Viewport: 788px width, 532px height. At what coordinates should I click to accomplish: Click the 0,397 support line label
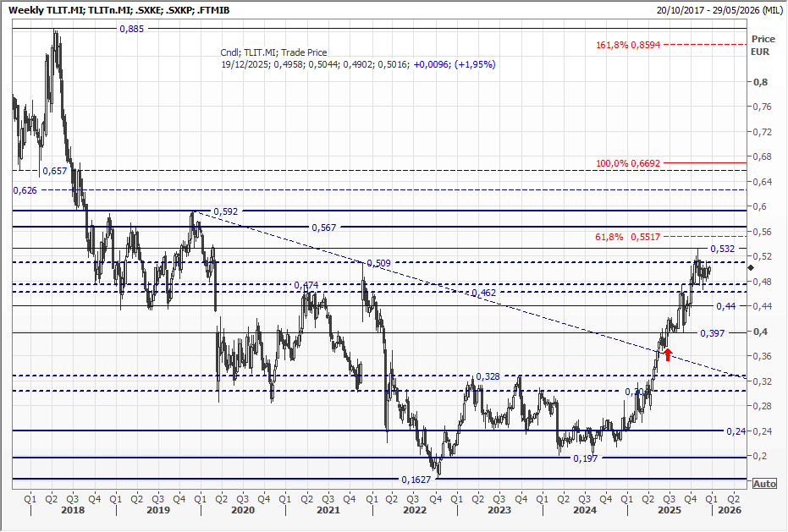click(x=714, y=334)
